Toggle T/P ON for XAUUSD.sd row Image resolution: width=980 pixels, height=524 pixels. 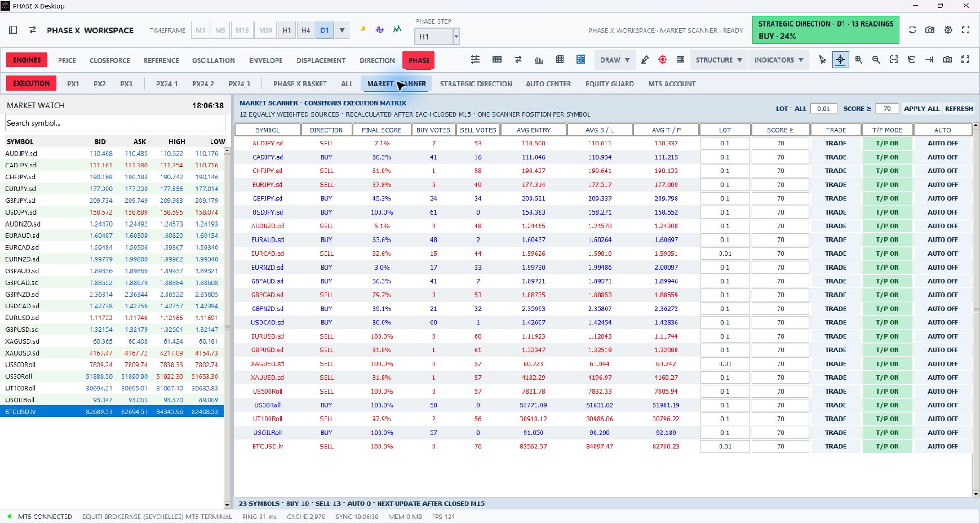click(887, 378)
